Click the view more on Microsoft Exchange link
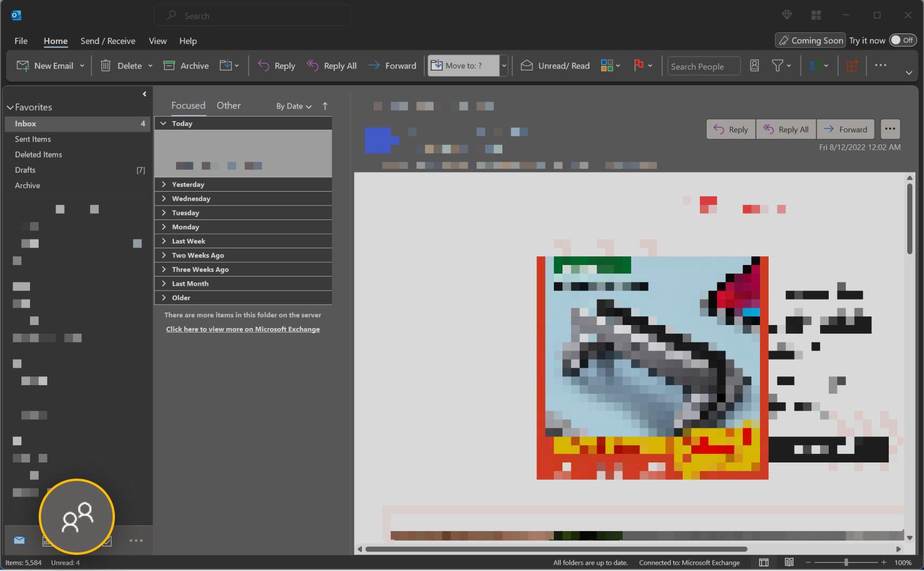 tap(243, 329)
